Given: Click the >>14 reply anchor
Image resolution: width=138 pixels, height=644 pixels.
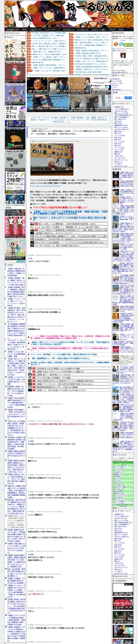Looking at the screenshot, I should point(31,441).
